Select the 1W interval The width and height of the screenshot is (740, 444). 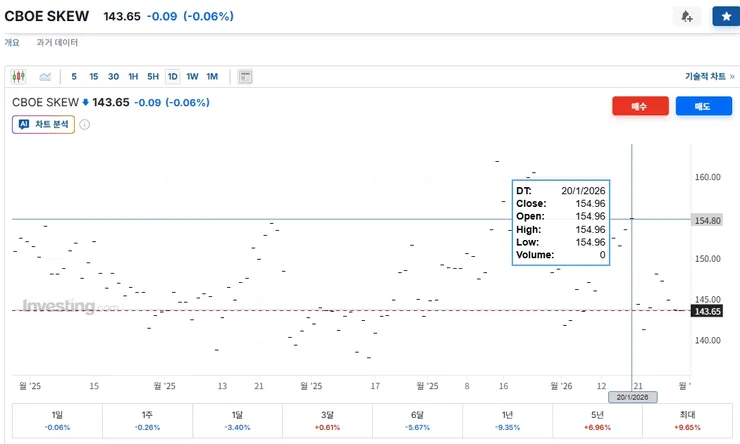pos(192,76)
